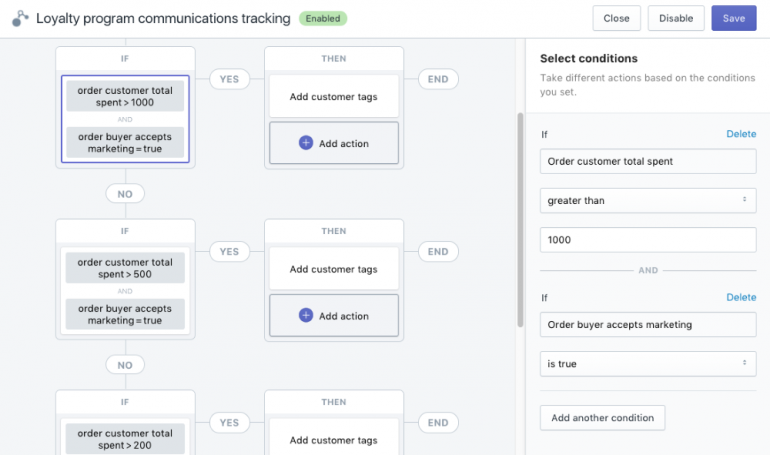Disable the workflow
Image resolution: width=770 pixels, height=455 pixels.
[676, 18]
